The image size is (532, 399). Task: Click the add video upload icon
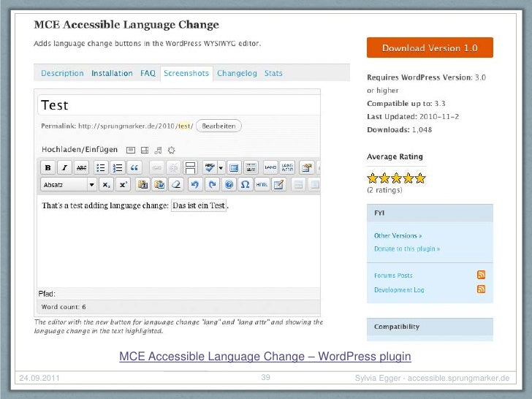click(x=145, y=150)
